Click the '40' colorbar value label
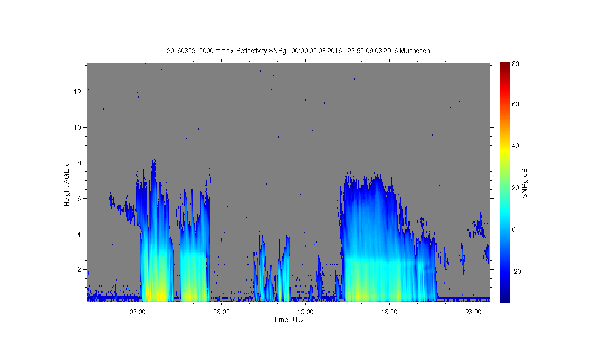This screenshot has width=607, height=364. pyautogui.click(x=516, y=146)
